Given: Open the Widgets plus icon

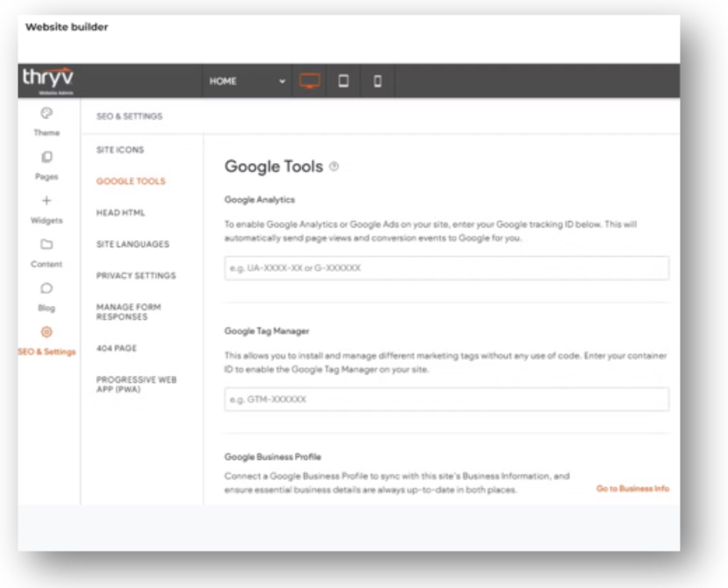Looking at the screenshot, I should (x=47, y=201).
